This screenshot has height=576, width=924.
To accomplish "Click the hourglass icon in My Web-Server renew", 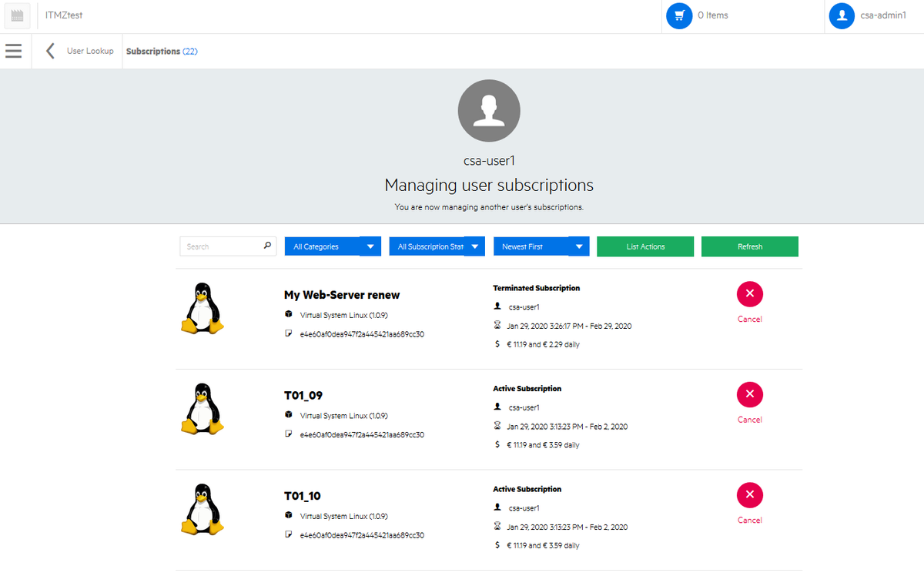I will click(x=497, y=326).
